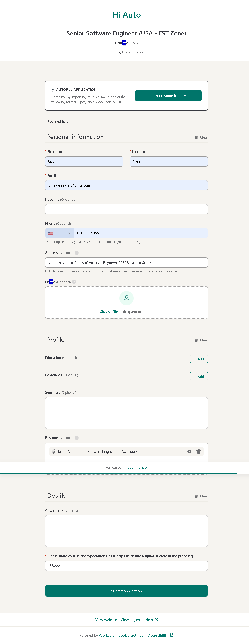Focus the Cover letter text area
This screenshot has width=249, height=644.
(x=127, y=531)
